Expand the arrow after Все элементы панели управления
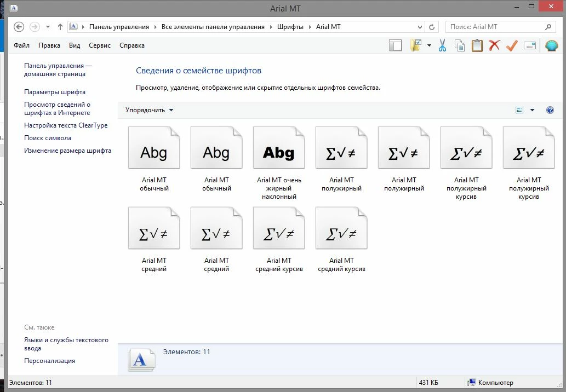 [x=271, y=27]
